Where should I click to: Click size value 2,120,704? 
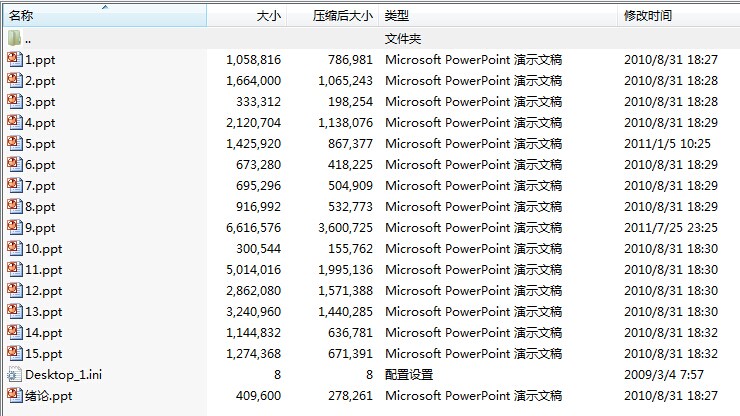point(253,123)
